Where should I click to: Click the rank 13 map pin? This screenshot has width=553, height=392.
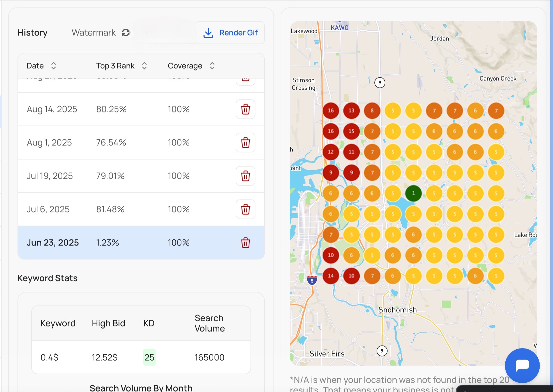click(351, 110)
